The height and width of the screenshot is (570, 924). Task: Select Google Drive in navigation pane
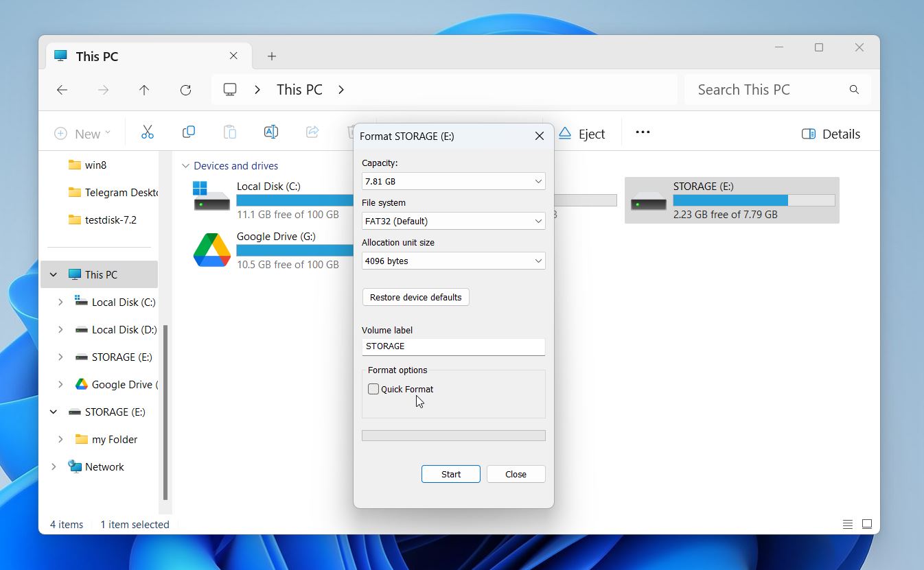coord(116,384)
